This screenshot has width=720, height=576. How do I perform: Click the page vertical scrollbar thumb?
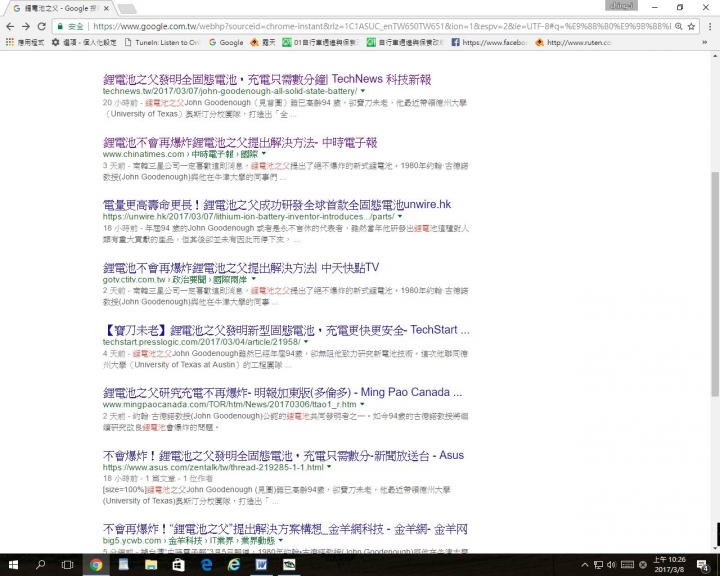point(715,285)
